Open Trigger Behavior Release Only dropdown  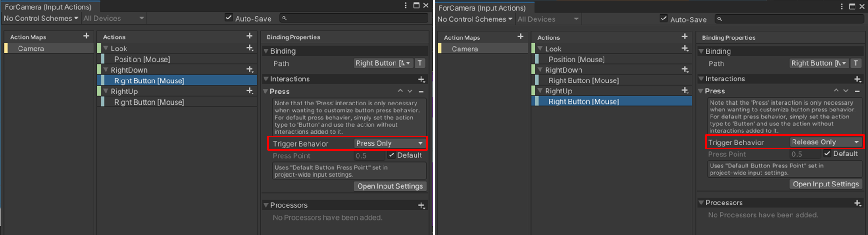coord(825,142)
